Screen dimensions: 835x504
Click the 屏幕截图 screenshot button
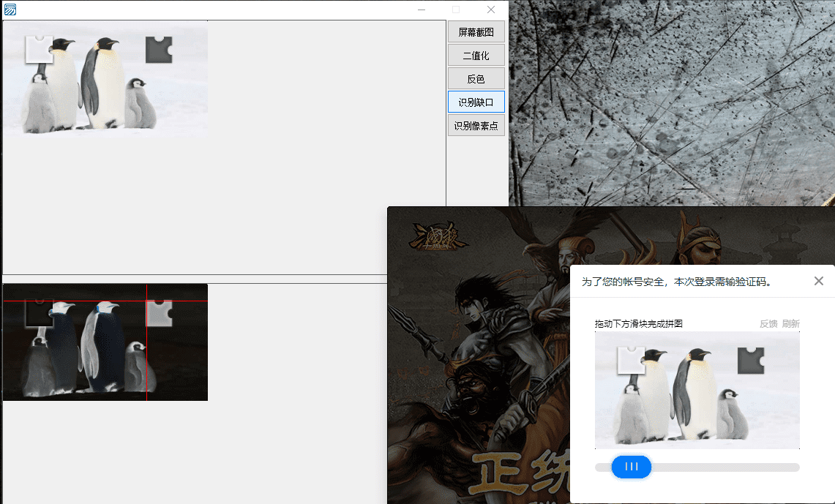pos(476,31)
